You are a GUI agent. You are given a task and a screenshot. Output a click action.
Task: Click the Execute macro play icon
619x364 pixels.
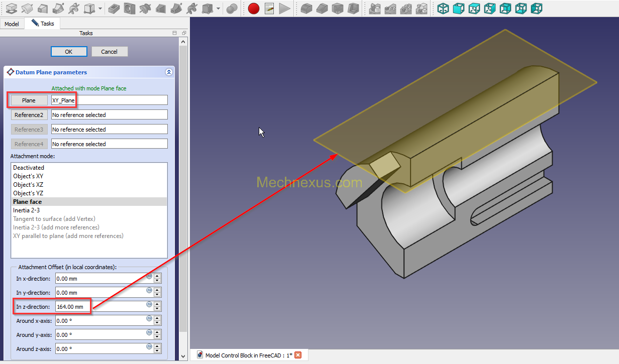coord(285,8)
